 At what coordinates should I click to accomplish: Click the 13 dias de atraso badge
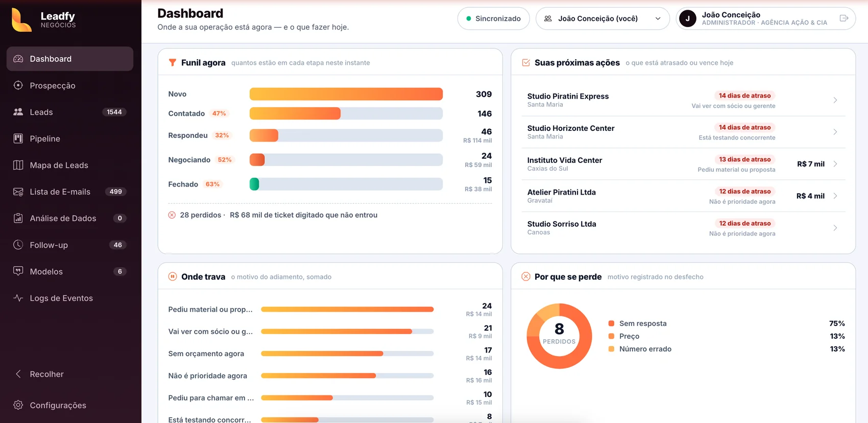pyautogui.click(x=745, y=159)
